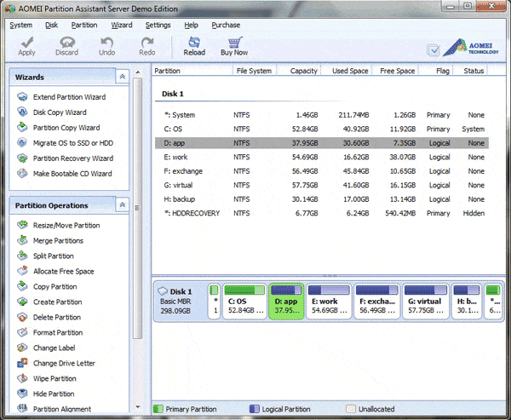Click the Redo arrow icon
Image resolution: width=511 pixels, height=420 pixels.
tap(147, 42)
